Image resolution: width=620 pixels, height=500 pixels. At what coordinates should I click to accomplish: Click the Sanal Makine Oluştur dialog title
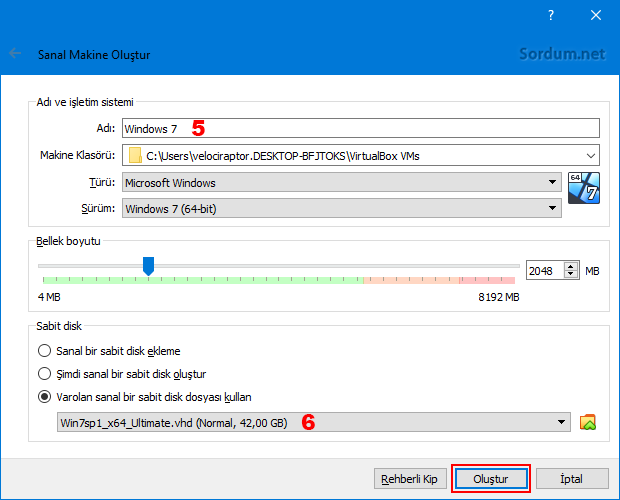tap(94, 55)
